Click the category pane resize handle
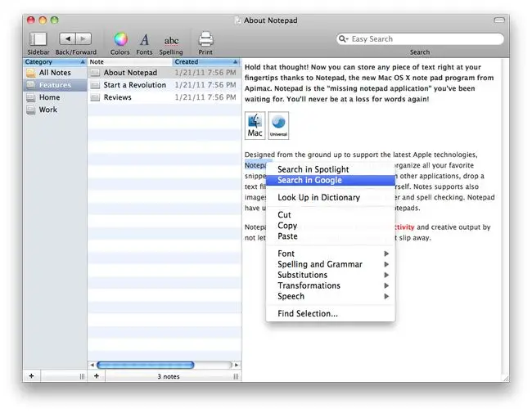 82,376
